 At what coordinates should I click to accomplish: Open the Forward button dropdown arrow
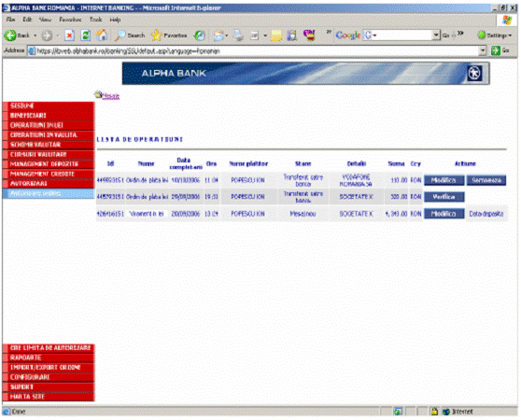[57, 35]
